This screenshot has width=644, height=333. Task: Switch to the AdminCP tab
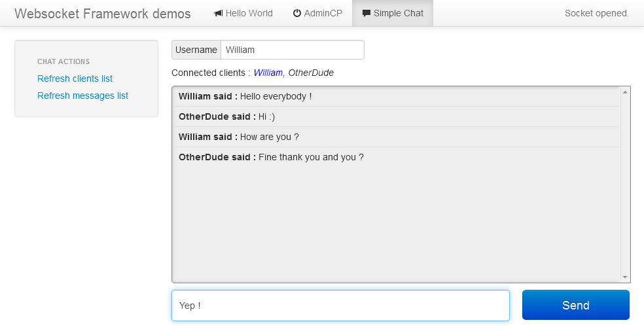[317, 13]
